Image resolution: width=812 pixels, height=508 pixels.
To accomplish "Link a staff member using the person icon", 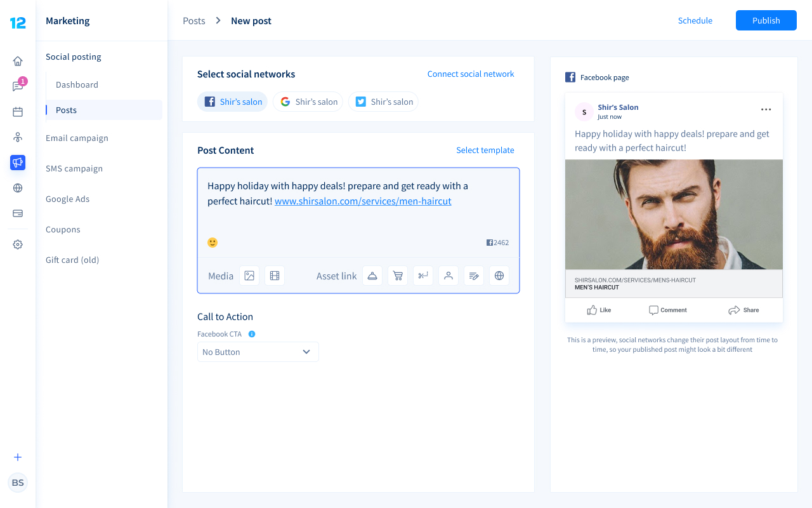I will (x=449, y=276).
